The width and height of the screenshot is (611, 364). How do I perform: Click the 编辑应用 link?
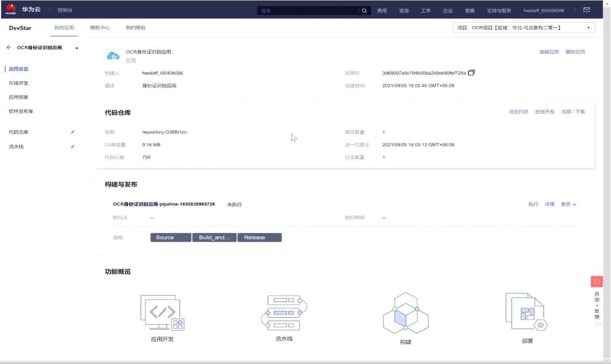[x=549, y=52]
